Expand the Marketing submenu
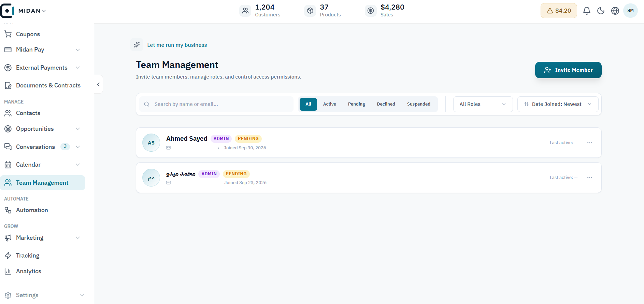The width and height of the screenshot is (644, 304). pos(78,238)
